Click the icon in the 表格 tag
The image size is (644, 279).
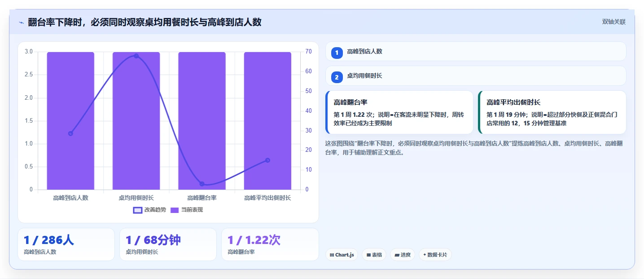click(x=368, y=255)
